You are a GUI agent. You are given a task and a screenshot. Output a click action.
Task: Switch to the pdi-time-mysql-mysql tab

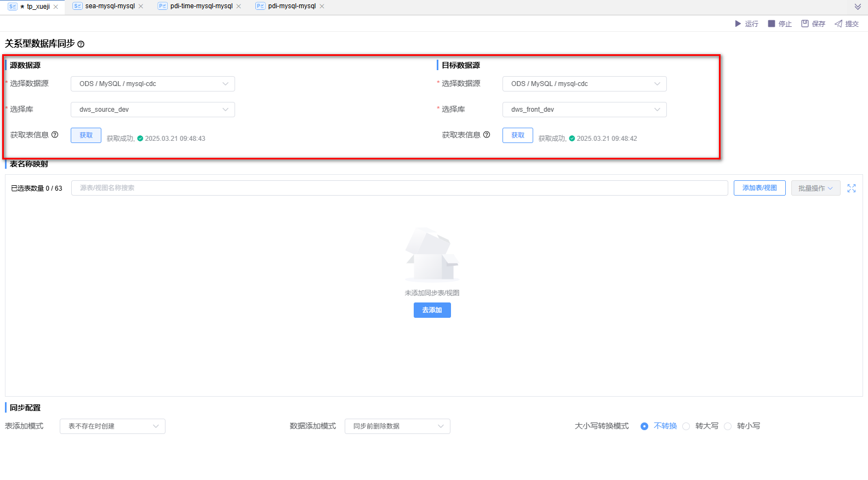(201, 6)
